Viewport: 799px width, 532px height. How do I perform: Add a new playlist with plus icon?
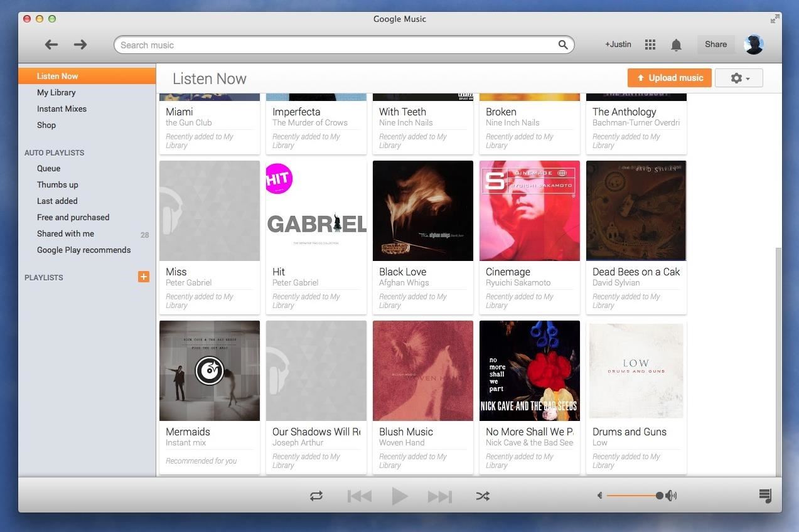[144, 277]
